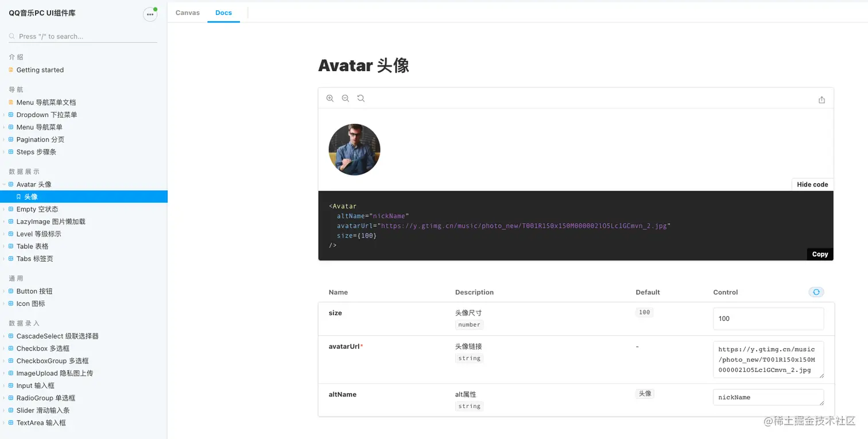Viewport: 868px width, 439px height.
Task: Expand LazyImage 图片懒加载 component
Action: [51, 222]
